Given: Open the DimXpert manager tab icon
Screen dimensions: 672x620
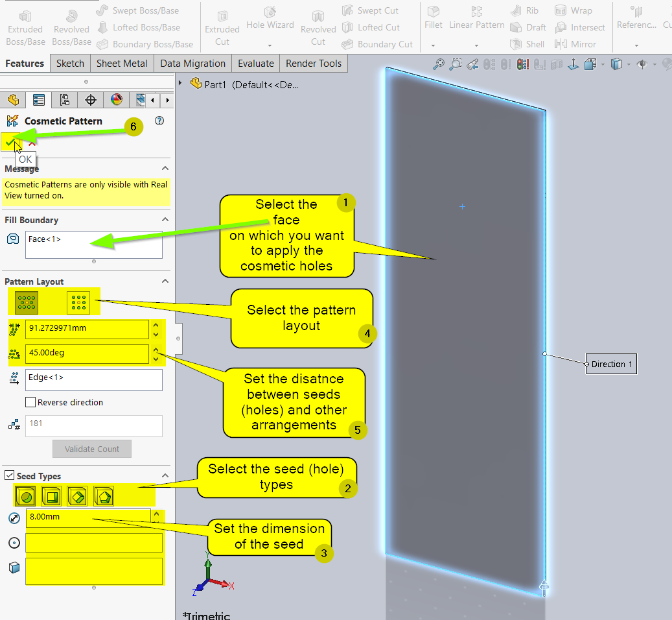Looking at the screenshot, I should pyautogui.click(x=91, y=100).
